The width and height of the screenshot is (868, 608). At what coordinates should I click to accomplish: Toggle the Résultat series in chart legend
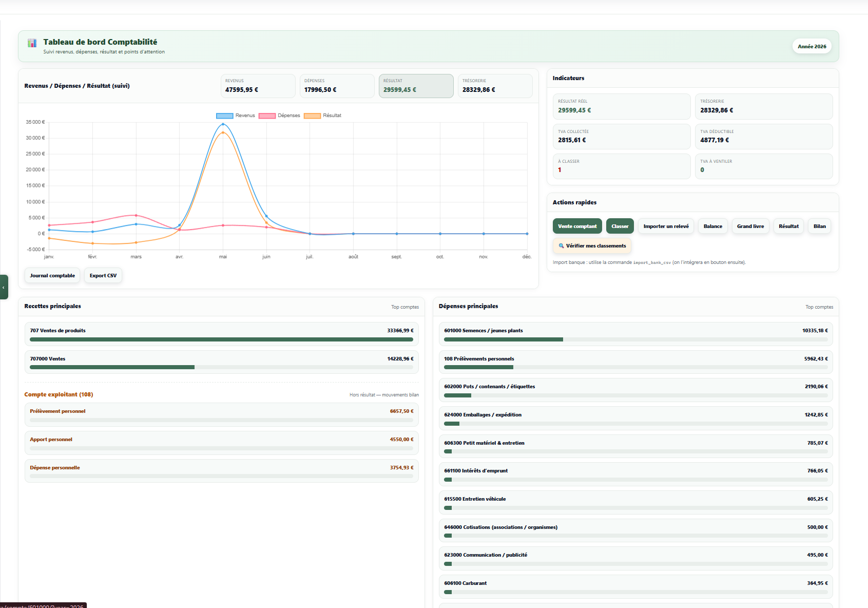[x=322, y=116]
